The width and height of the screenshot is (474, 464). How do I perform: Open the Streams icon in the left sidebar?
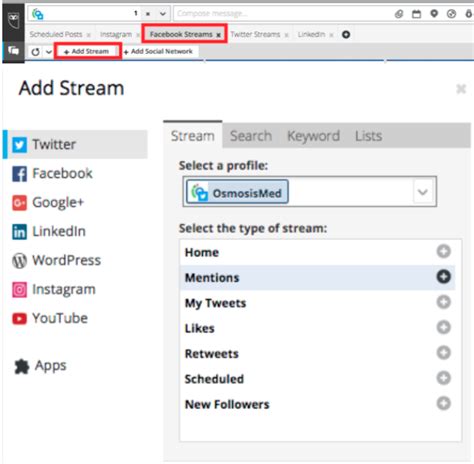click(13, 51)
